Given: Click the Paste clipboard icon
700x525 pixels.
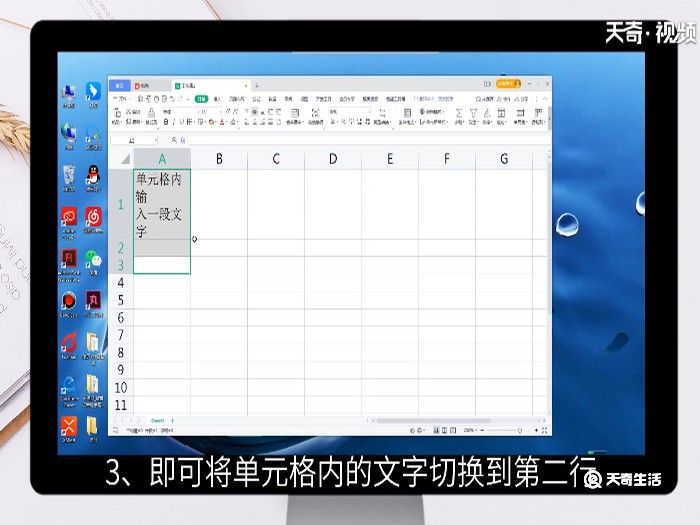Looking at the screenshot, I should 117,113.
